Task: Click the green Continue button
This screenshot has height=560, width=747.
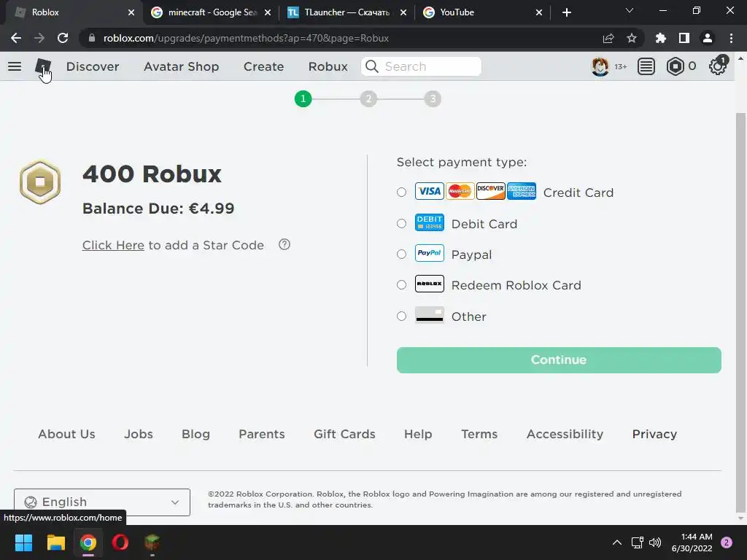Action: pos(559,360)
